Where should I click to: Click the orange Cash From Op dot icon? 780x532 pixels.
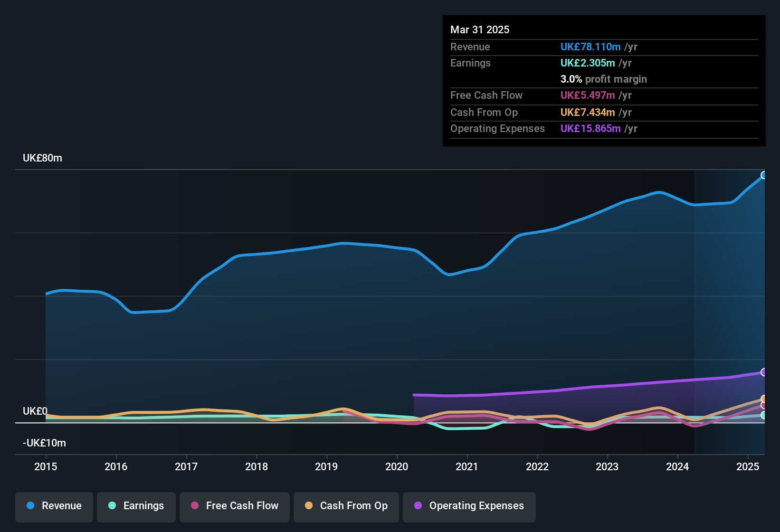point(309,506)
